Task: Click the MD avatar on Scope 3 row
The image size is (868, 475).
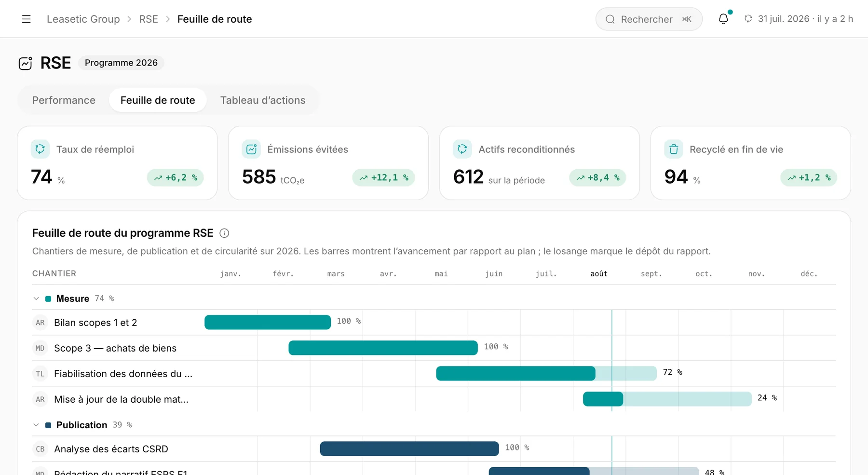Action: tap(40, 348)
